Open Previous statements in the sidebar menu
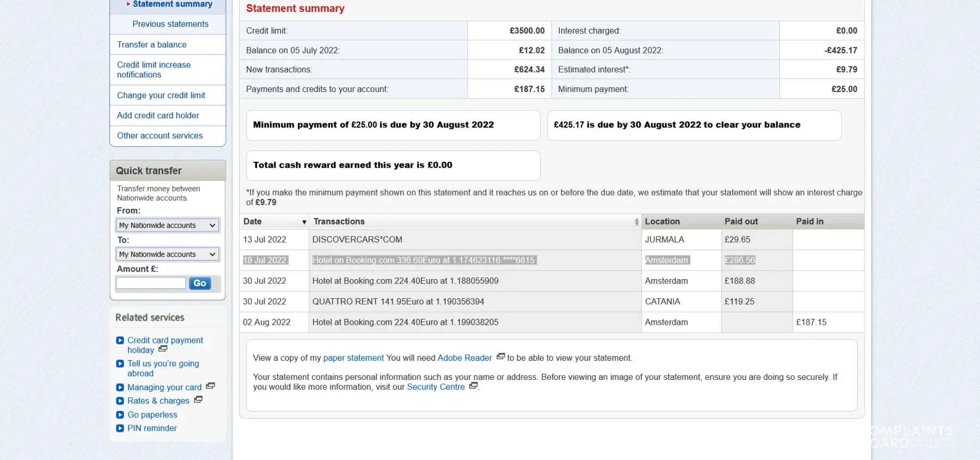 (170, 24)
